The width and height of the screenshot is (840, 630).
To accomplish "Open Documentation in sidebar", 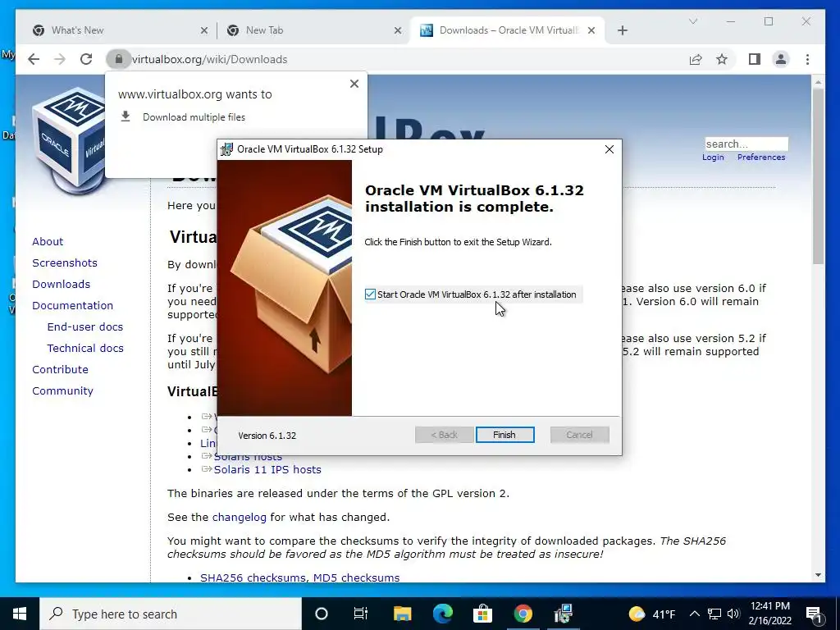I will pos(73,305).
